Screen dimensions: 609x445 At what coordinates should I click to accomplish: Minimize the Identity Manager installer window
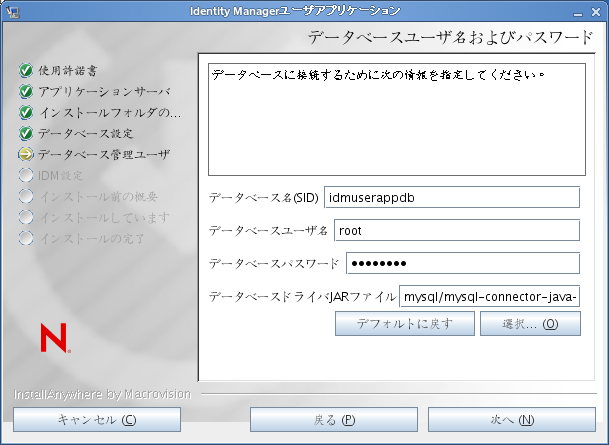tap(578, 13)
